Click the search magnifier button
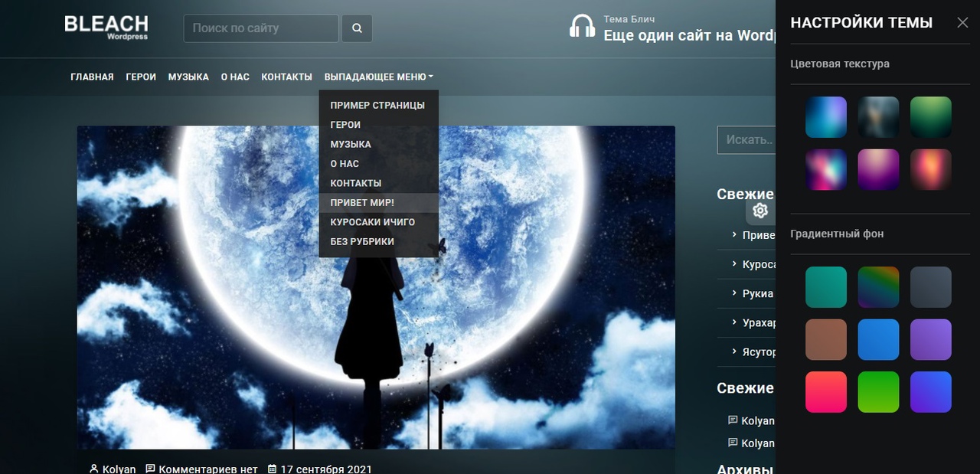The width and height of the screenshot is (980, 474). click(357, 28)
